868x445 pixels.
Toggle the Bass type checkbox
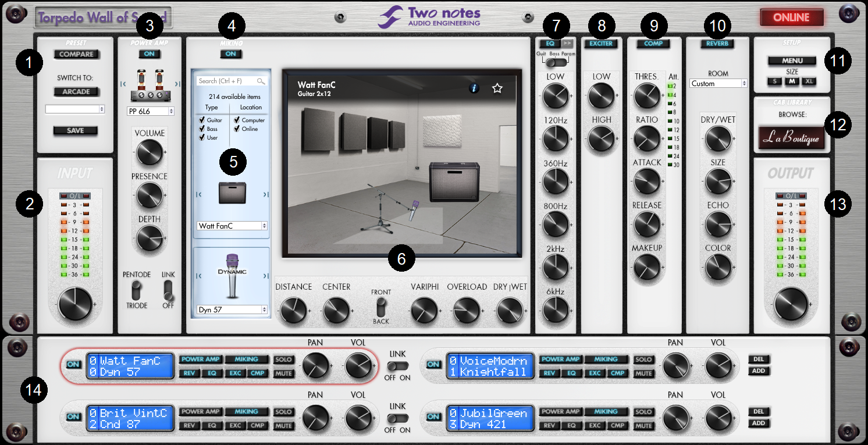pyautogui.click(x=202, y=129)
